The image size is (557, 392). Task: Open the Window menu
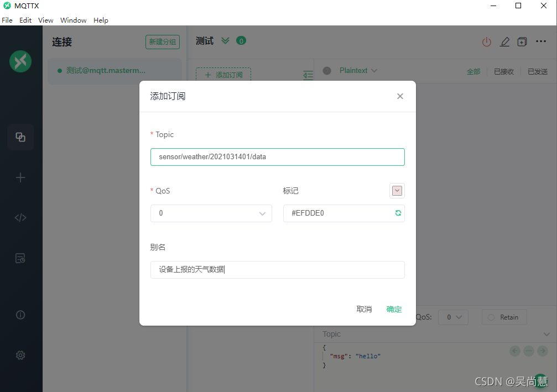[x=73, y=20]
